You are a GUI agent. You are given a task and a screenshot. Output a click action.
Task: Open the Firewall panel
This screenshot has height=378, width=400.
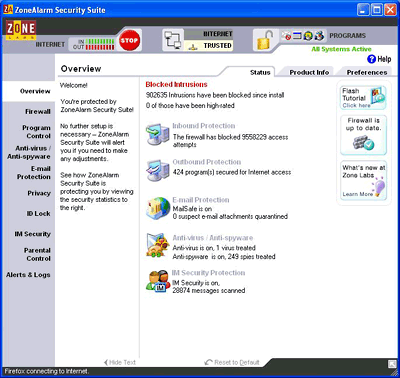click(x=38, y=111)
